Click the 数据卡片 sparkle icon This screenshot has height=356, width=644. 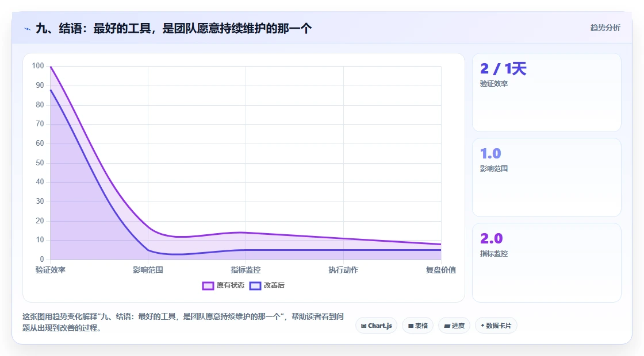tap(482, 325)
